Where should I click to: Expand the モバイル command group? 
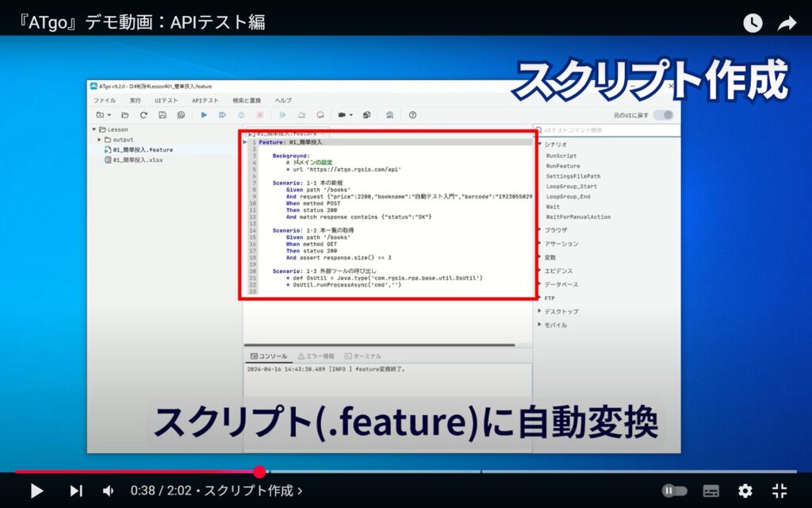coord(540,325)
